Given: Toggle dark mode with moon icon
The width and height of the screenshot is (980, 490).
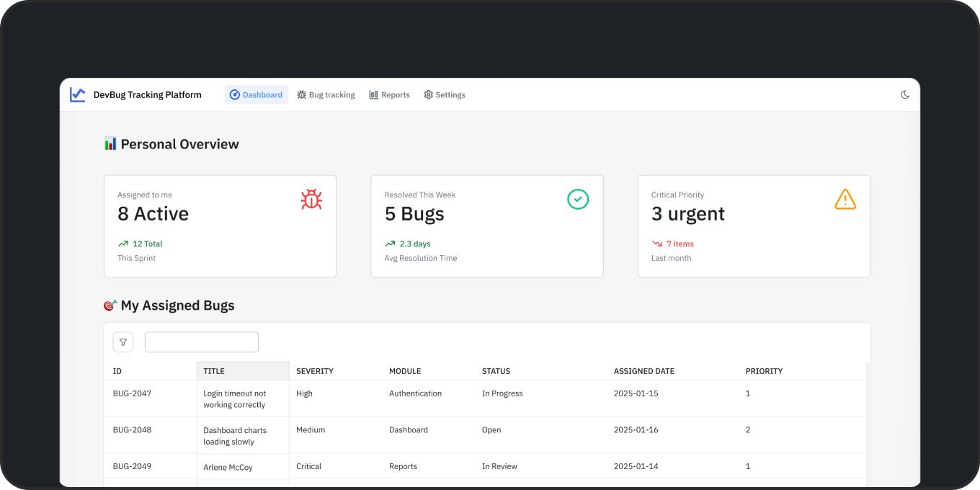Looking at the screenshot, I should 905,94.
